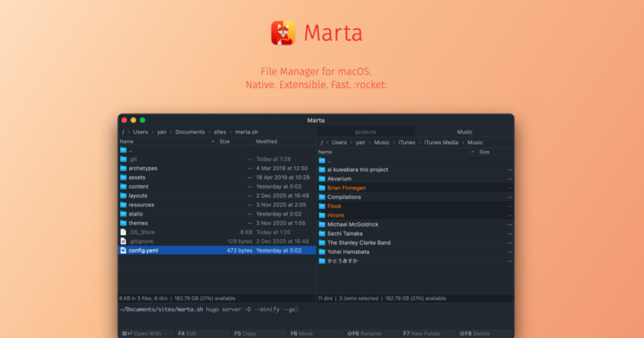Screen dimensions: 644x338
Task: Click the Yohei Hamabata folder icon
Action: (x=322, y=252)
